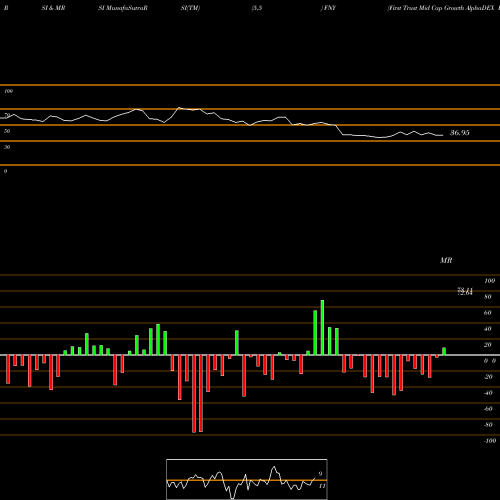The height and width of the screenshot is (500, 500).
Task: Click the 'SI MunafaSutraR' header label
Action: coord(123,8)
